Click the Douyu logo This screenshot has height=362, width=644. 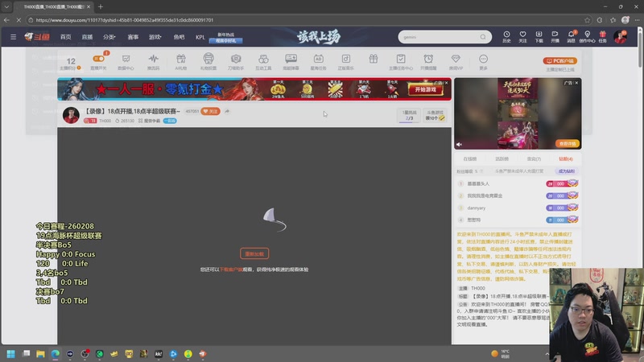(37, 37)
